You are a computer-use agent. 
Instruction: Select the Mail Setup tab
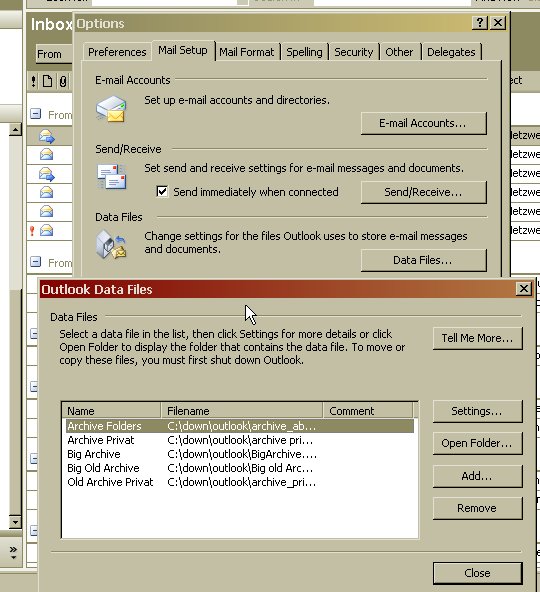click(183, 50)
